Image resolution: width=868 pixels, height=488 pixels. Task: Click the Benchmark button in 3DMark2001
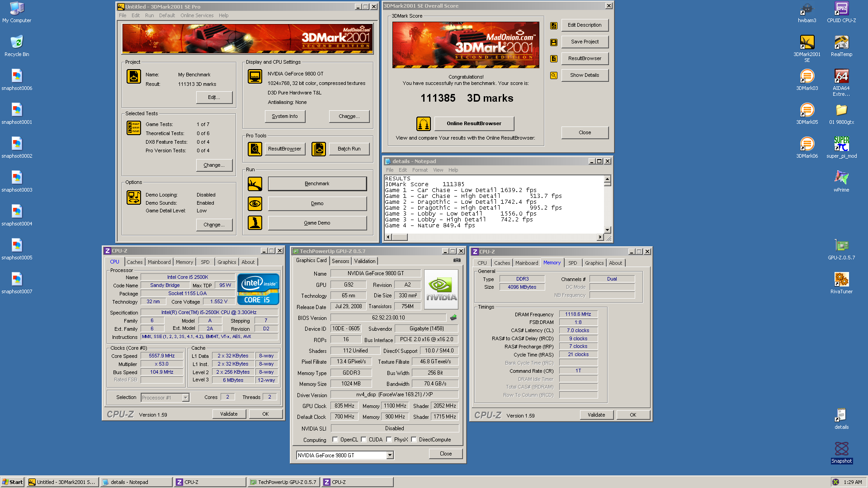(317, 184)
